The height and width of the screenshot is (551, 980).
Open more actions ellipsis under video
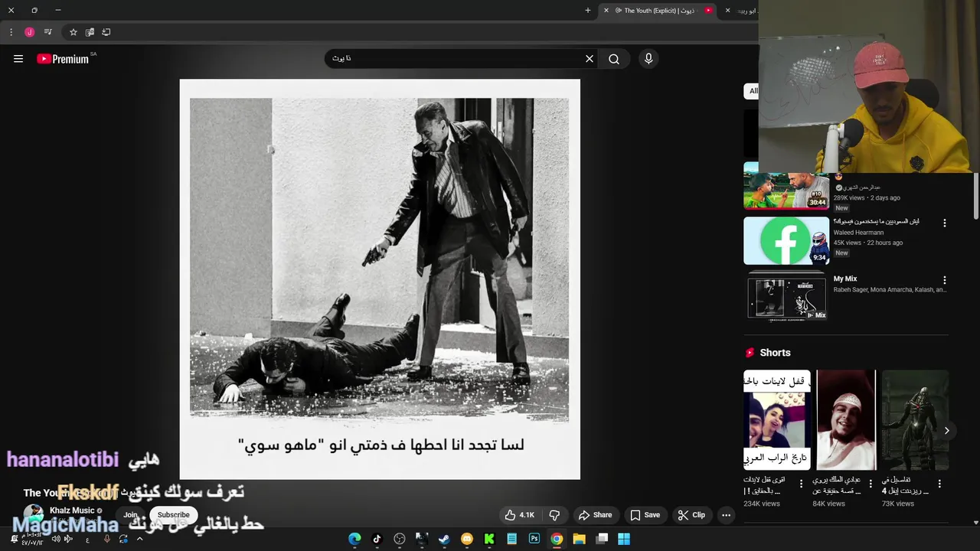pos(726,515)
